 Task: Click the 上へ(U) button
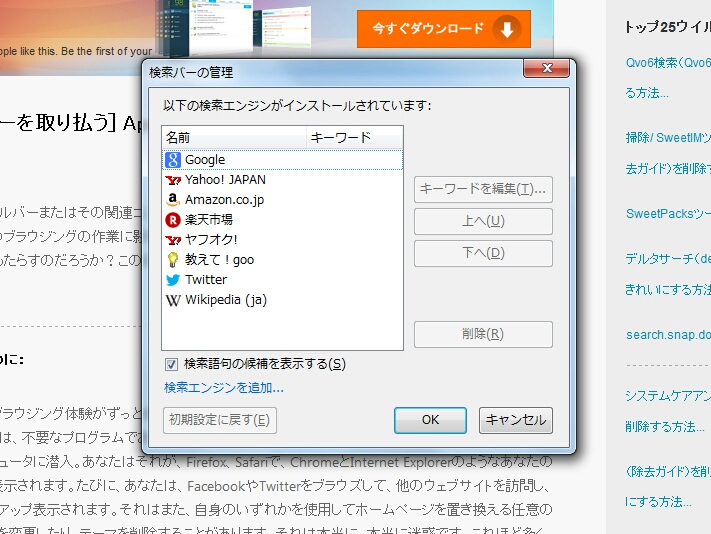483,221
